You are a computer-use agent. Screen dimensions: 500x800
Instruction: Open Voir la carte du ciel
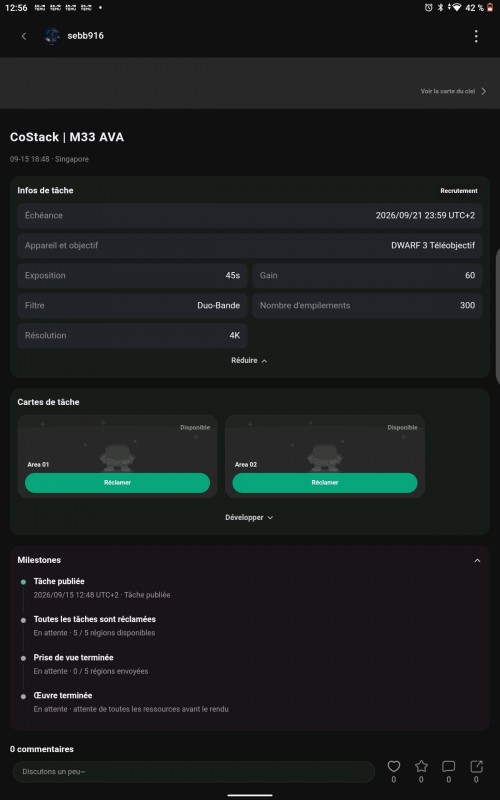click(x=453, y=91)
